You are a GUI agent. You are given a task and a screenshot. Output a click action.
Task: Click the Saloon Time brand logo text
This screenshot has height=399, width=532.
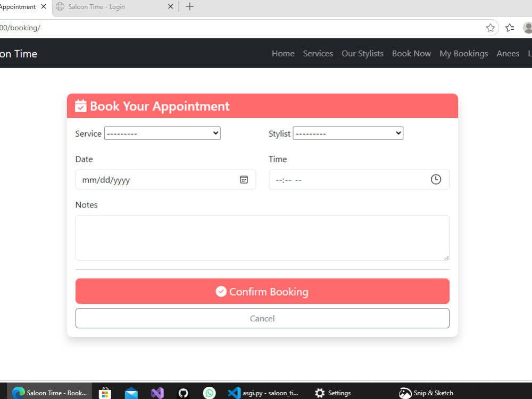(19, 54)
